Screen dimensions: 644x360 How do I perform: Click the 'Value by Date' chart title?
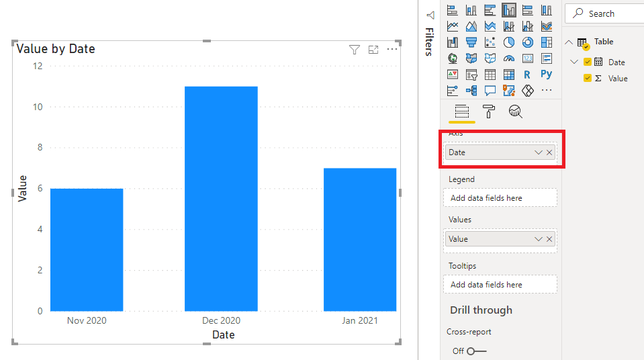coord(56,49)
